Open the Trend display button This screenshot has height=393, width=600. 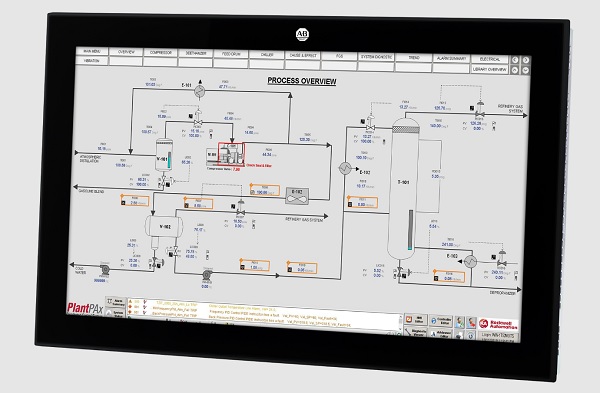[x=413, y=58]
